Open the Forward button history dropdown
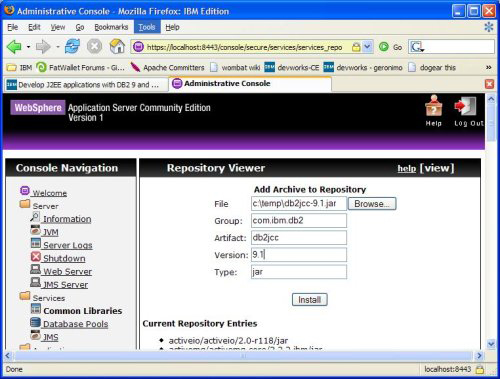Screen dimensions: 500x379 pyautogui.click(x=58, y=47)
